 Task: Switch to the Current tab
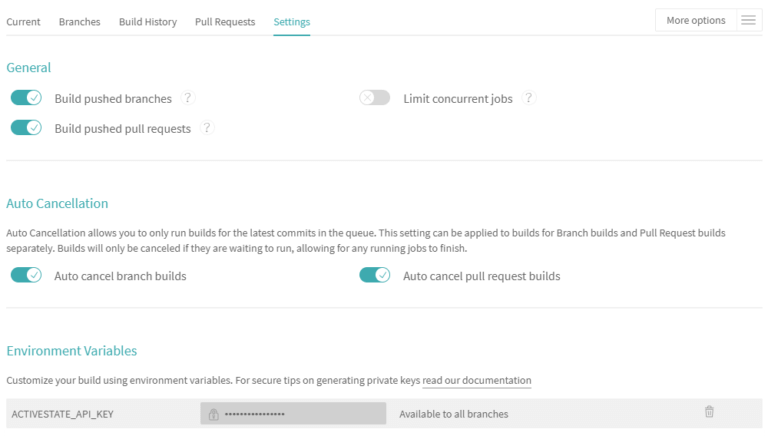pyautogui.click(x=23, y=21)
